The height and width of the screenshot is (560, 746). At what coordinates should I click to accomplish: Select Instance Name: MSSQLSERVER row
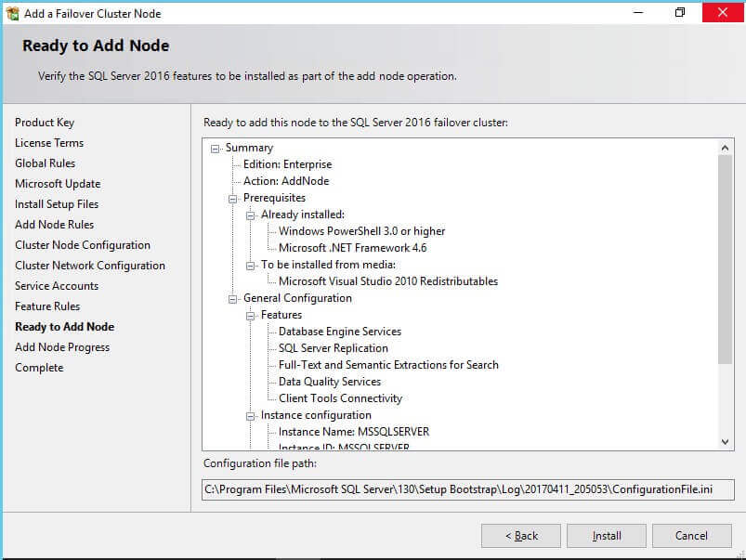tap(354, 432)
